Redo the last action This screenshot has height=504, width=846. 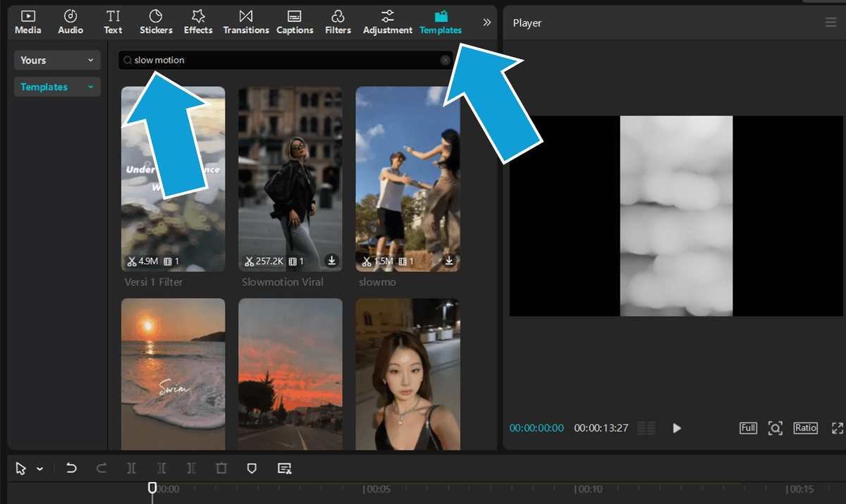(x=102, y=468)
